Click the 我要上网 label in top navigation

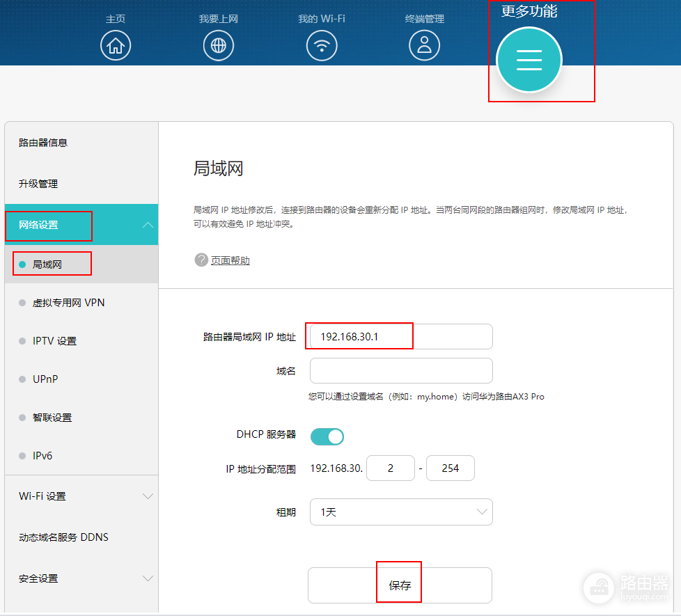[219, 19]
